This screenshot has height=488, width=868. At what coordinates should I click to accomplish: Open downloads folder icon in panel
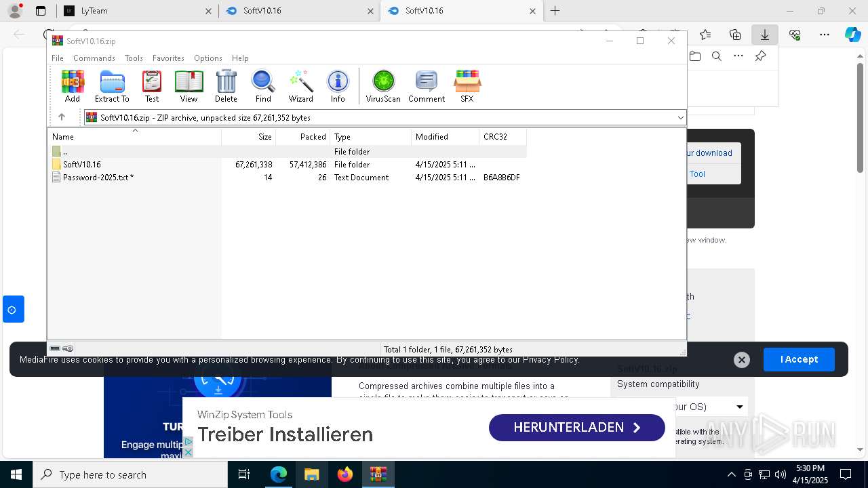point(695,56)
